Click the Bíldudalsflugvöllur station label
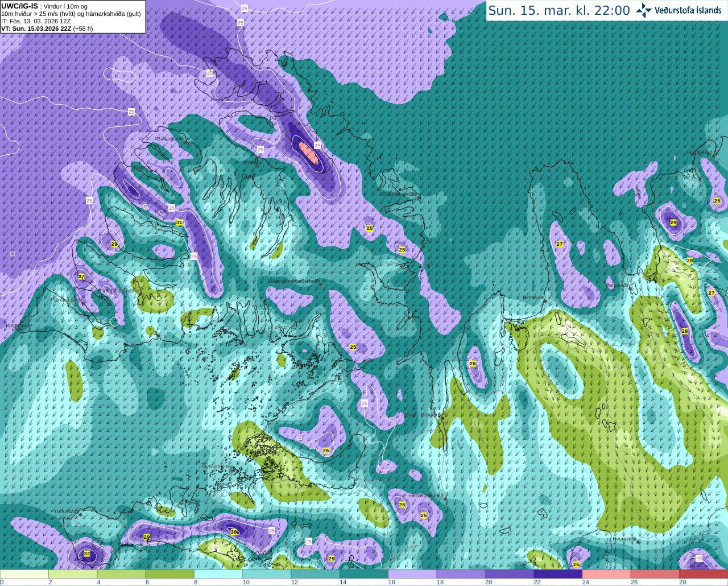The height and width of the screenshot is (586, 728). tap(118, 290)
